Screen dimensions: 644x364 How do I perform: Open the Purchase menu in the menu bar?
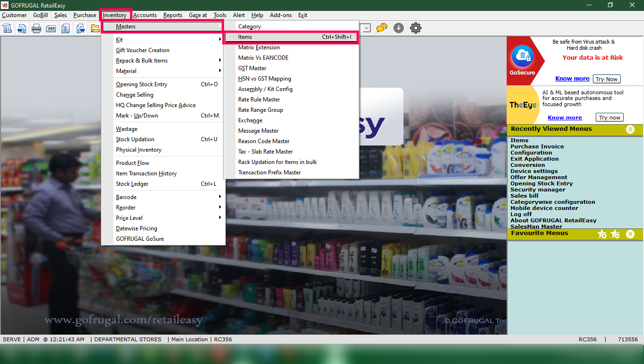[85, 15]
